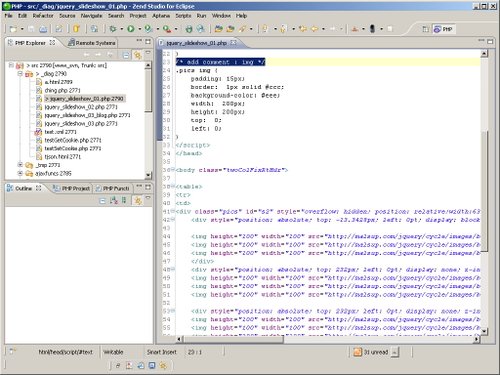Viewport: 500px width, 375px height.
Task: Click the Last Edit Location icon
Action: click(x=303, y=29)
